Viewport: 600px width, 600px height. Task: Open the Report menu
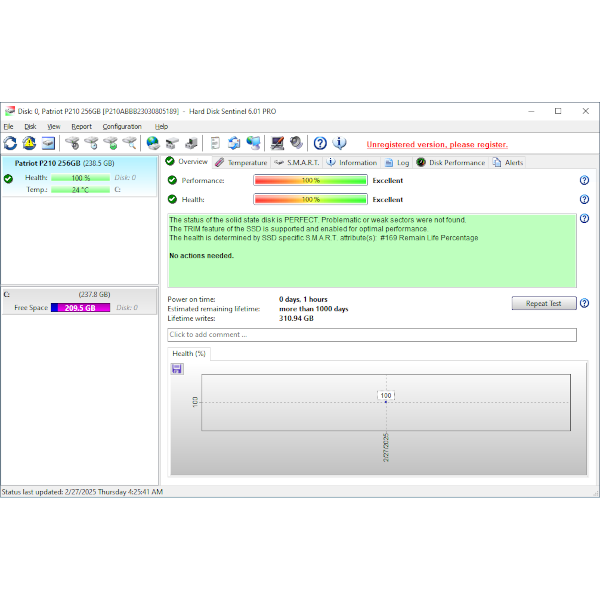tap(82, 127)
